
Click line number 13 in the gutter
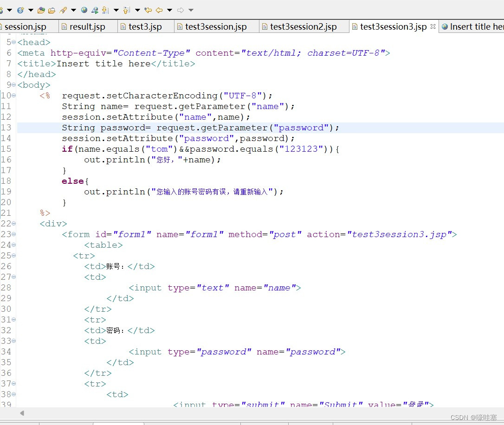tap(6, 128)
